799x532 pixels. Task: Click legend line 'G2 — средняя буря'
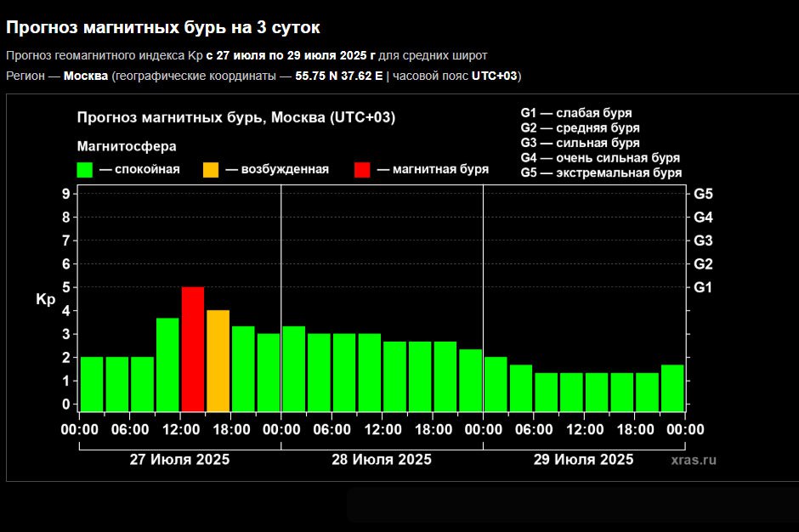click(580, 128)
